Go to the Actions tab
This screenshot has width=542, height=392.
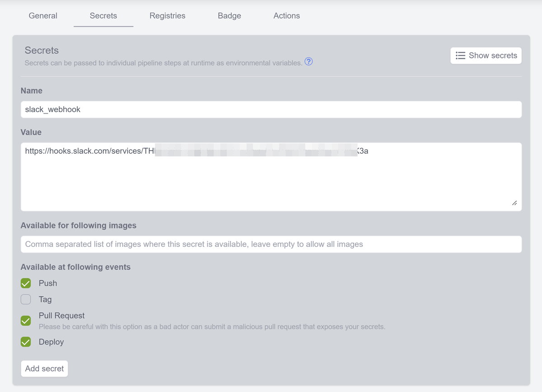(x=287, y=16)
